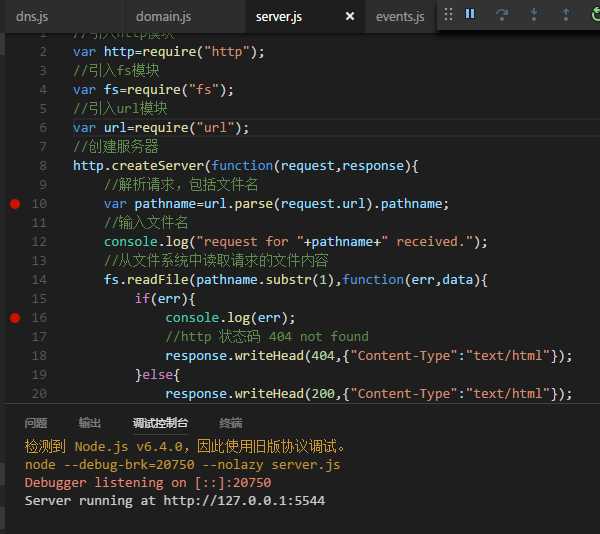Click the //http 状态码 404 comment
600x534 pixels.
click(x=267, y=337)
